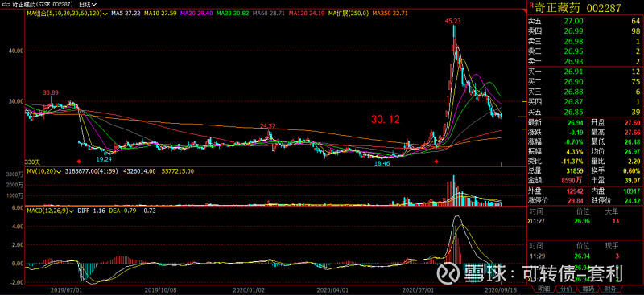Click the red R marker in quote panel
Screen dimensions: 644x295
pyautogui.click(x=531, y=6)
